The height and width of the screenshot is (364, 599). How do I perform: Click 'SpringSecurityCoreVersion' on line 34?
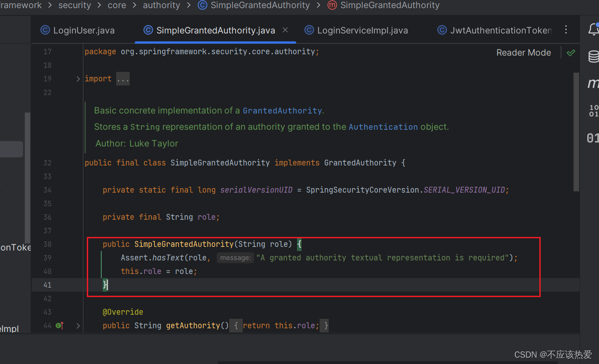click(x=363, y=190)
